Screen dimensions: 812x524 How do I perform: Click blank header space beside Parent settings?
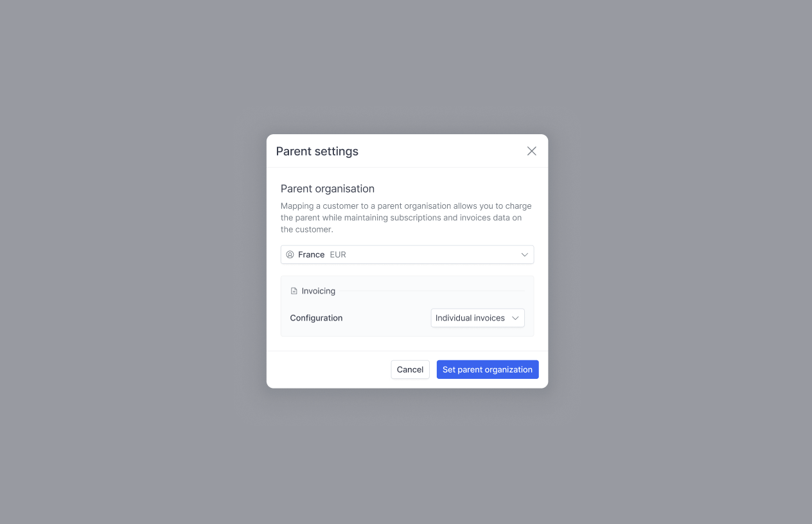pos(442,151)
